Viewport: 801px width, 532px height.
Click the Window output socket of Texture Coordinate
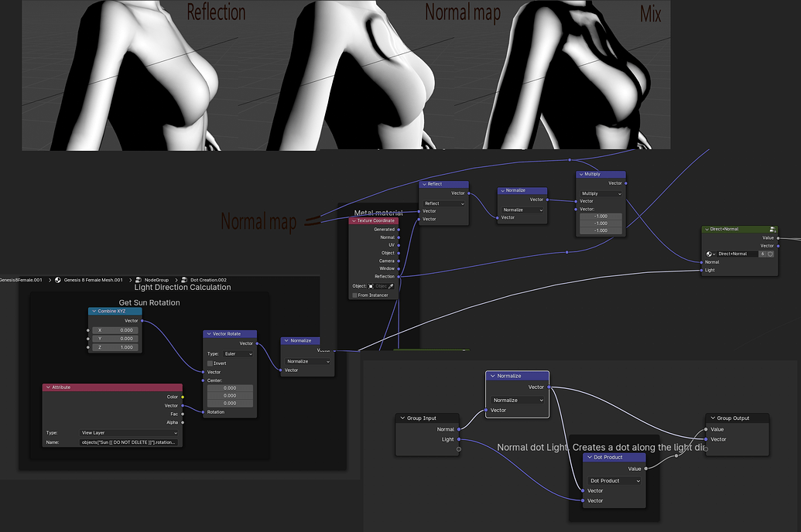pyautogui.click(x=399, y=268)
